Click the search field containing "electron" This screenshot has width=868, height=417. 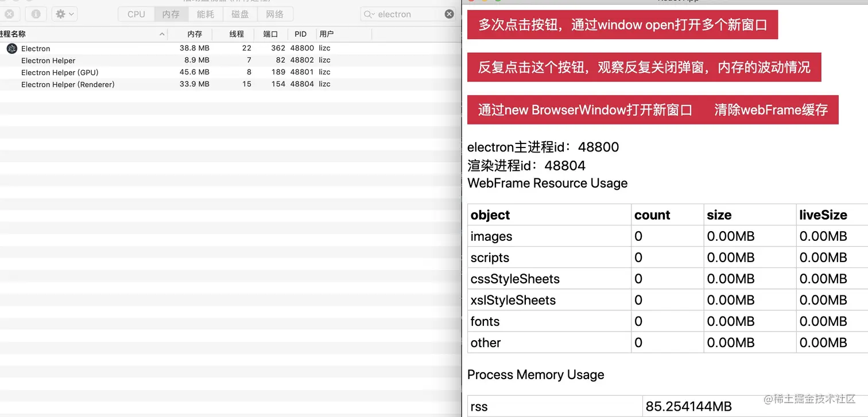click(x=408, y=14)
